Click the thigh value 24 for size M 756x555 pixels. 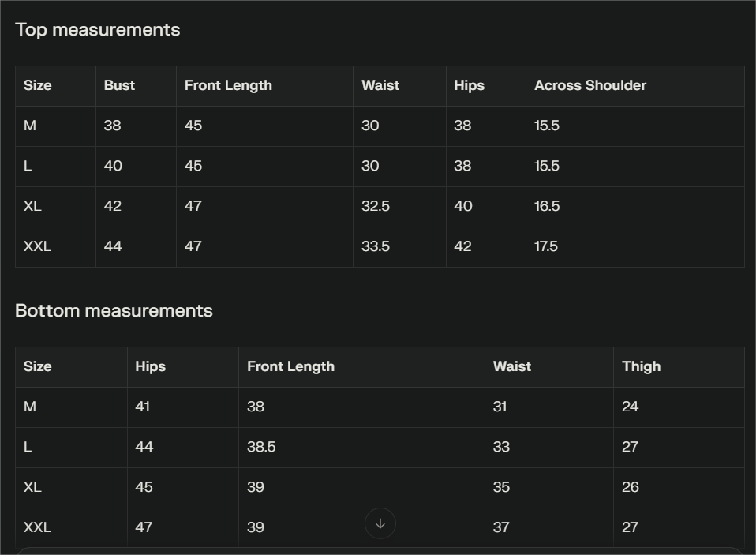[630, 407]
